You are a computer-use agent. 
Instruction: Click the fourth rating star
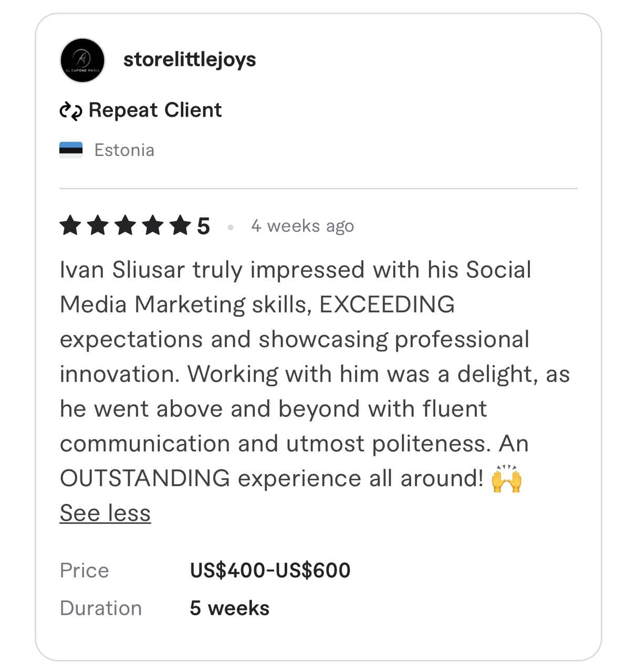[x=152, y=226]
